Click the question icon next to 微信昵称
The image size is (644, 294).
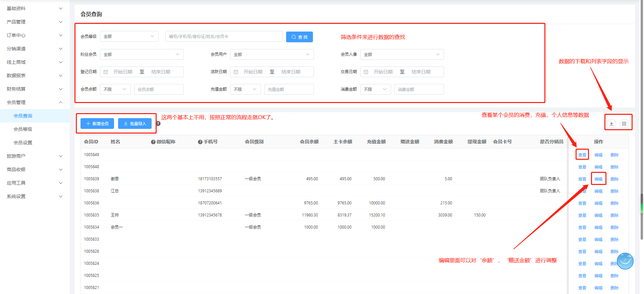pos(153,142)
